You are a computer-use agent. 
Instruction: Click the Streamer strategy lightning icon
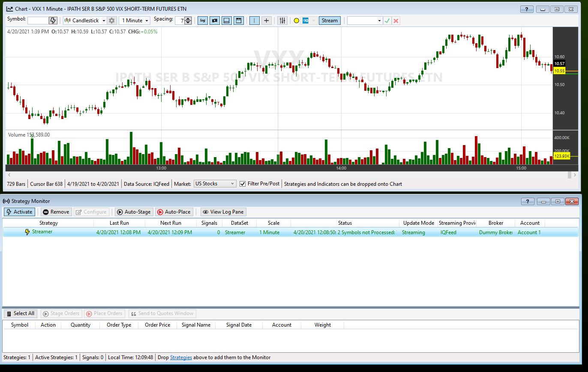click(27, 232)
